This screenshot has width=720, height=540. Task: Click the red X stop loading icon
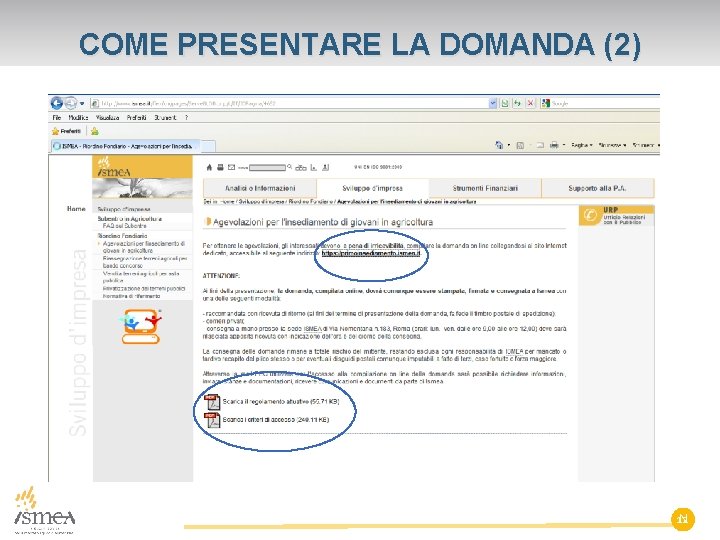(x=530, y=103)
